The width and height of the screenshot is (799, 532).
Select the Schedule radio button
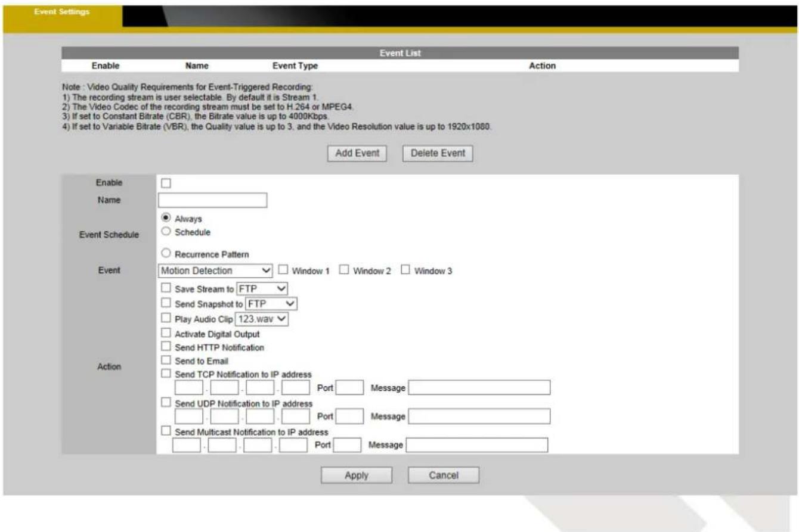[x=166, y=231]
